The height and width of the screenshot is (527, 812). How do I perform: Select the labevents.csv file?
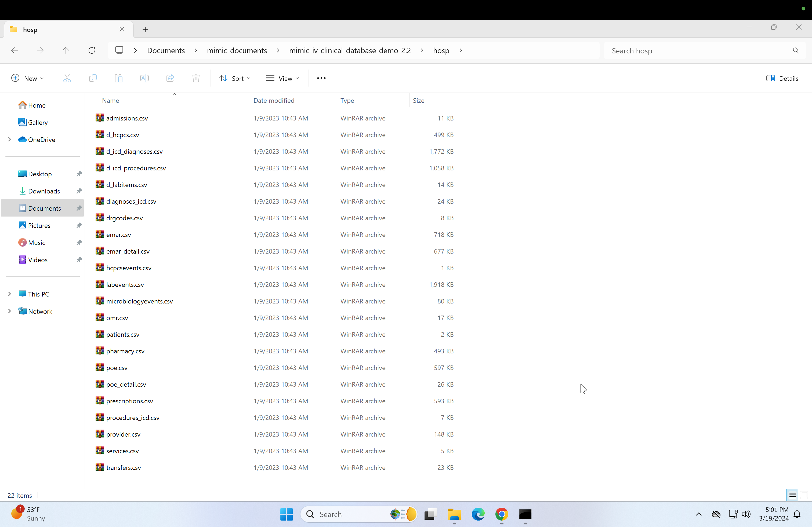tap(125, 284)
